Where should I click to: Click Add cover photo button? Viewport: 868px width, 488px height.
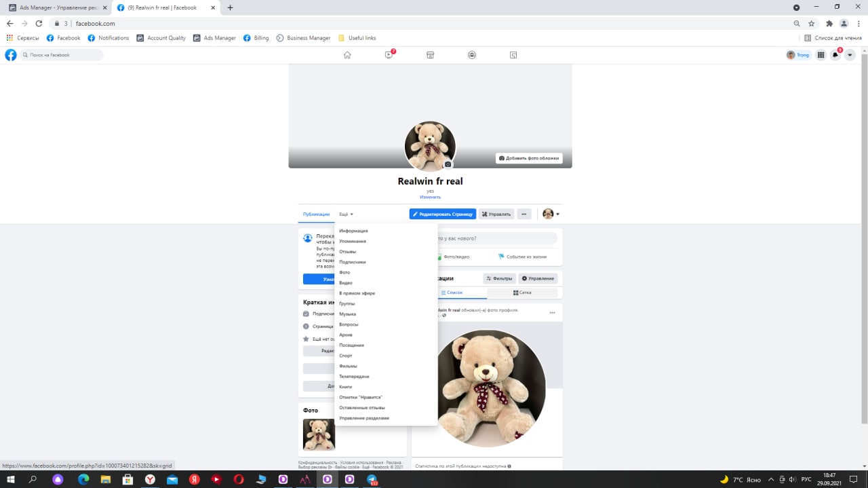[x=529, y=158]
